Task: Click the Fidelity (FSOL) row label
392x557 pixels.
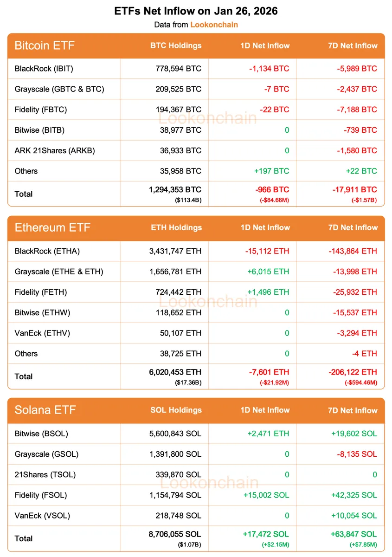Action: [40, 495]
